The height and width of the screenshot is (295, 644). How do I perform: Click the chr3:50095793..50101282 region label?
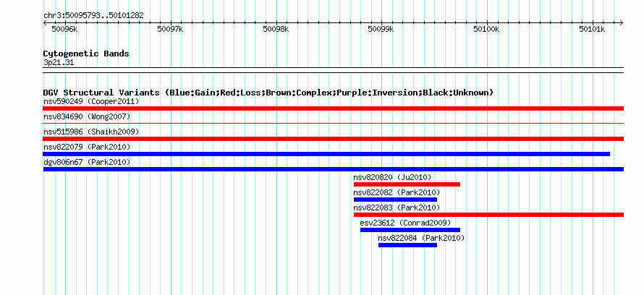(93, 16)
